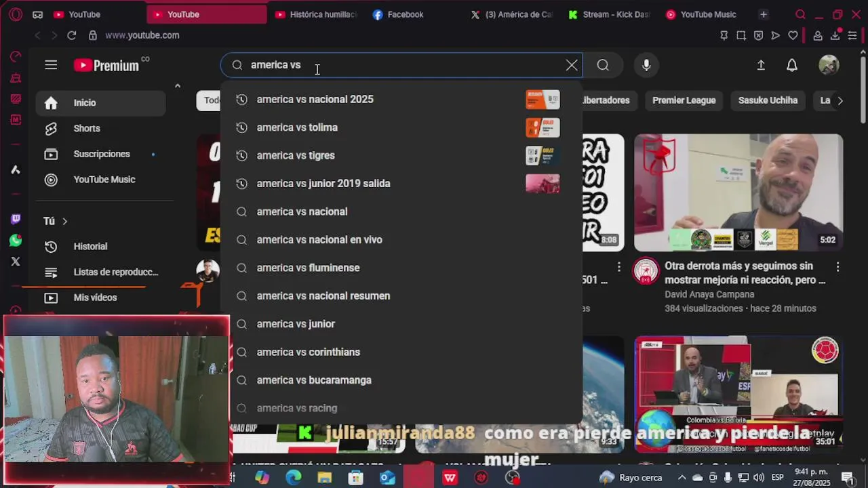The image size is (868, 488).
Task: Open Opera tab search magnifier
Action: click(x=800, y=14)
